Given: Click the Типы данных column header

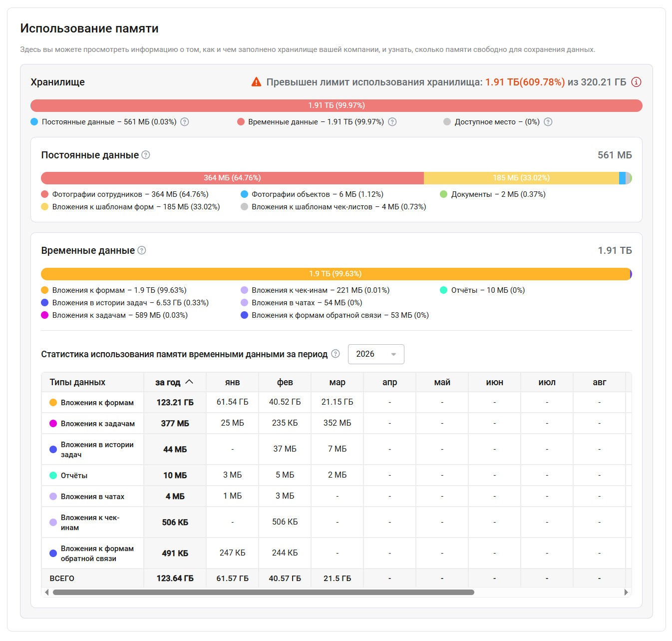Looking at the screenshot, I should pyautogui.click(x=77, y=382).
